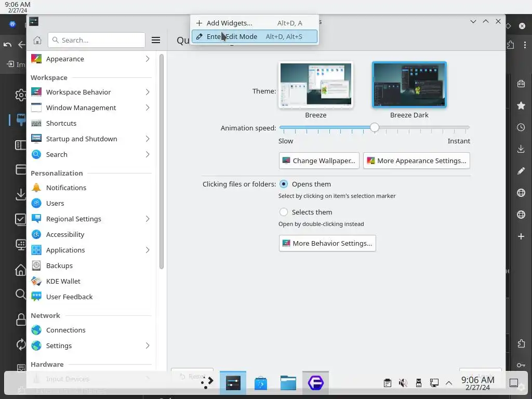532x399 pixels.
Task: Switch to System Settings taskbar icon
Action: coord(233,383)
